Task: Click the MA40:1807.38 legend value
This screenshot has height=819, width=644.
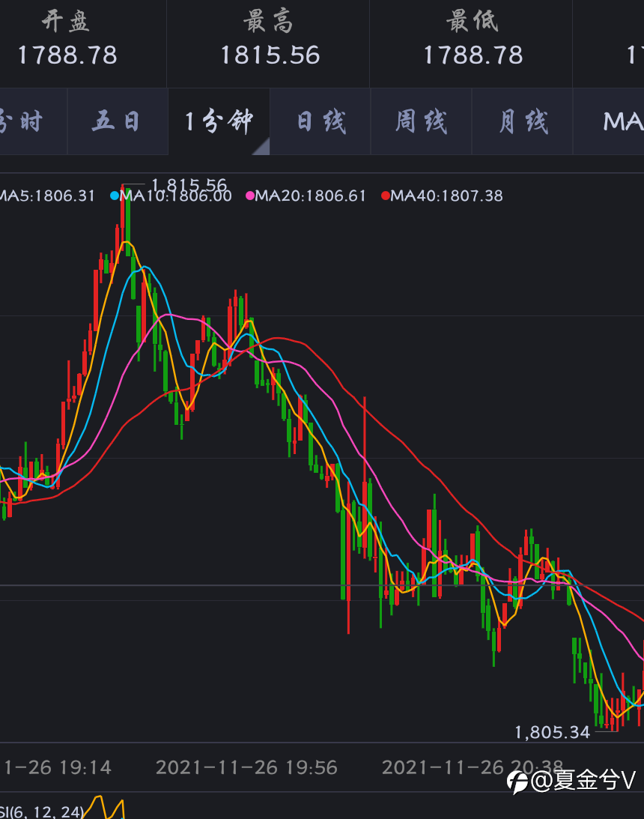Action: coord(447,196)
